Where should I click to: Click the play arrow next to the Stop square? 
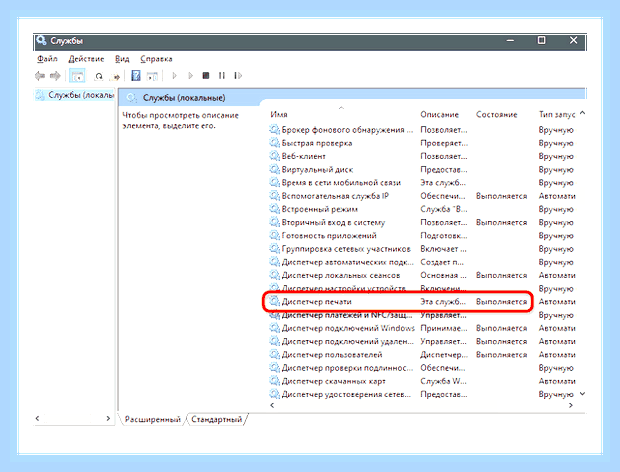click(x=191, y=76)
